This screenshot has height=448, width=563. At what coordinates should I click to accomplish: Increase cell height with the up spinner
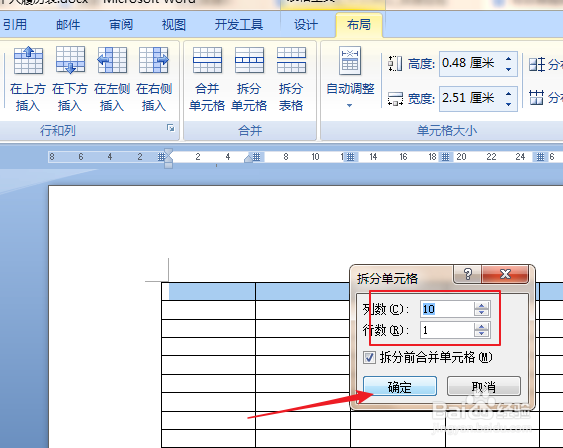click(508, 59)
